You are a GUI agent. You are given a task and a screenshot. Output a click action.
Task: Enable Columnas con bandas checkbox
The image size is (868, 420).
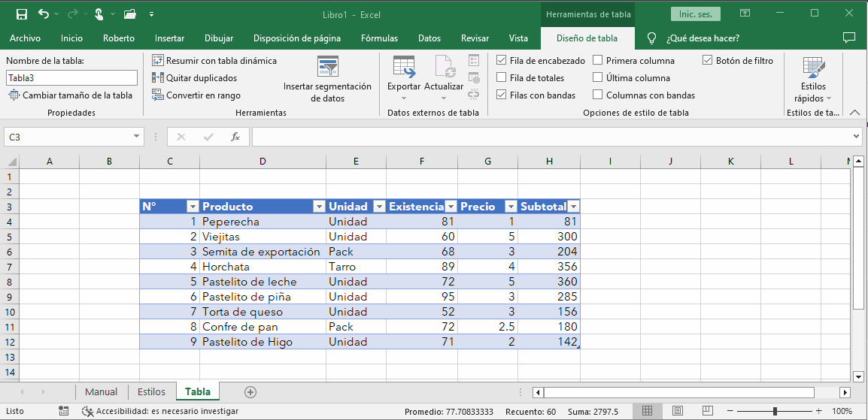click(x=598, y=95)
